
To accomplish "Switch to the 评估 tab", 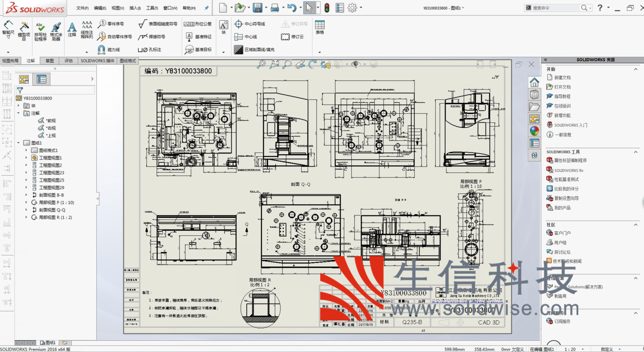I will (x=68, y=61).
